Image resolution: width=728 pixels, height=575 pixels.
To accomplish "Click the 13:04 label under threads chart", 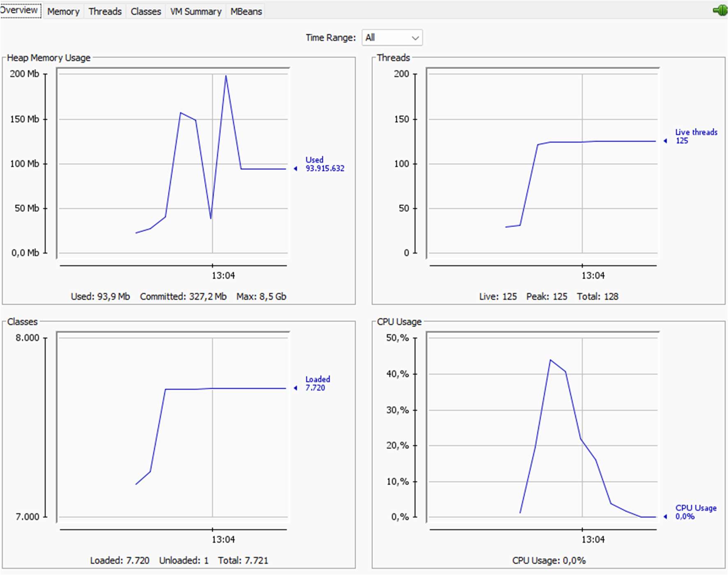I will [x=593, y=275].
